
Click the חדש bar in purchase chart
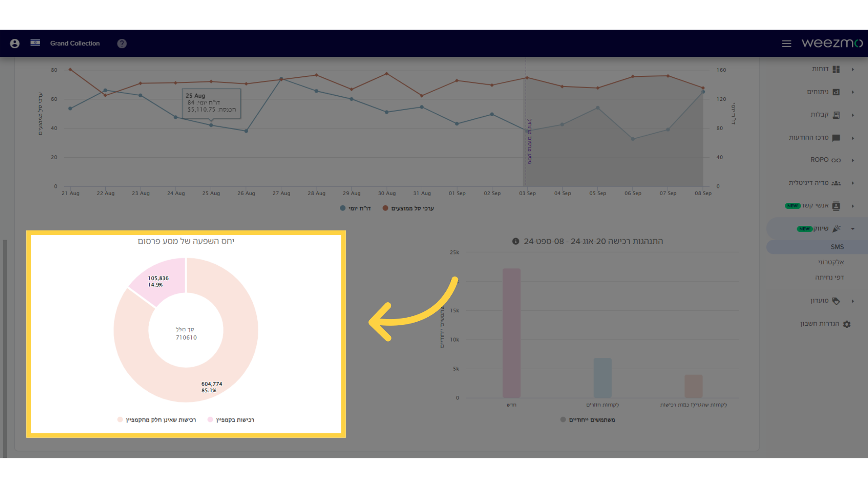511,333
